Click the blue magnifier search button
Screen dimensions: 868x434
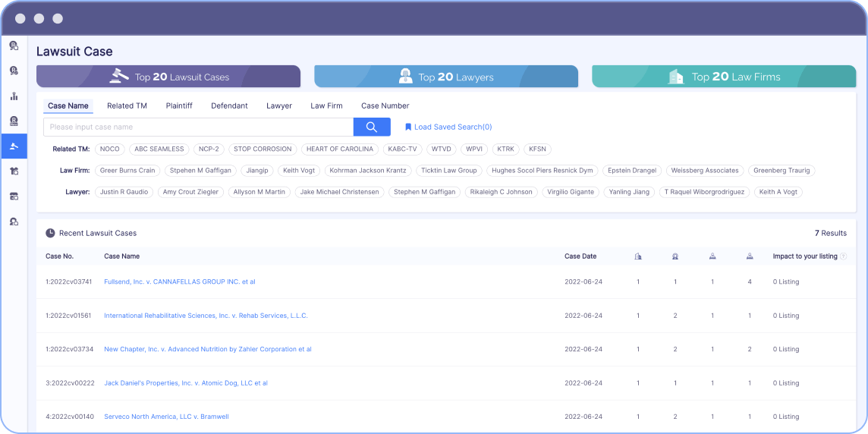(372, 127)
